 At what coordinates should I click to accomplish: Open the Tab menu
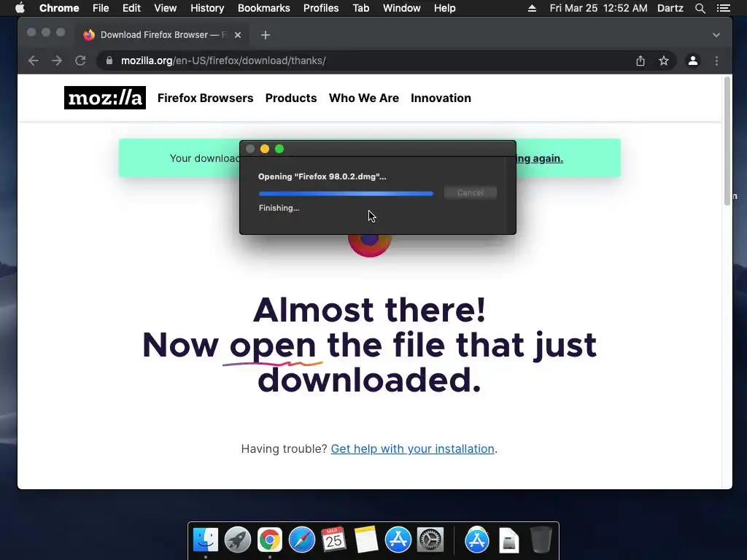pyautogui.click(x=360, y=8)
